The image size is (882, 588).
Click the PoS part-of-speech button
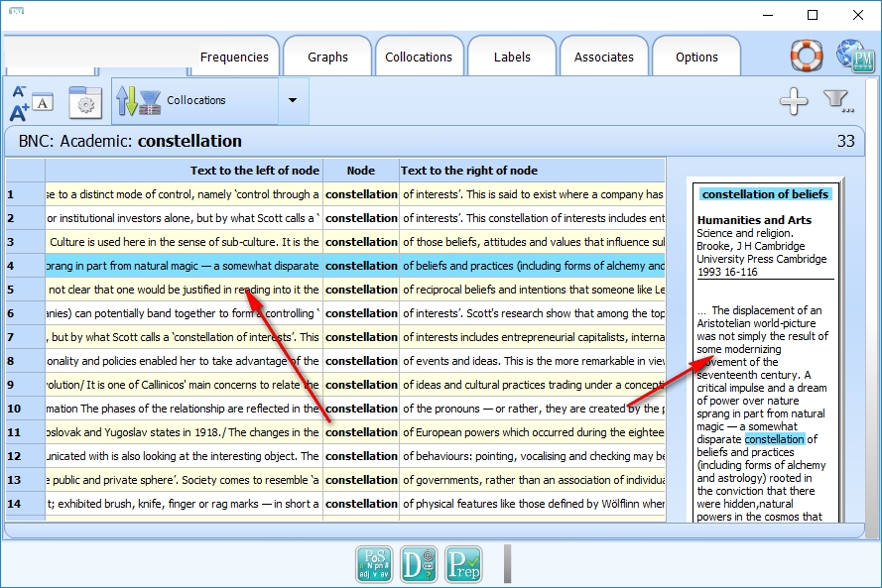374,564
